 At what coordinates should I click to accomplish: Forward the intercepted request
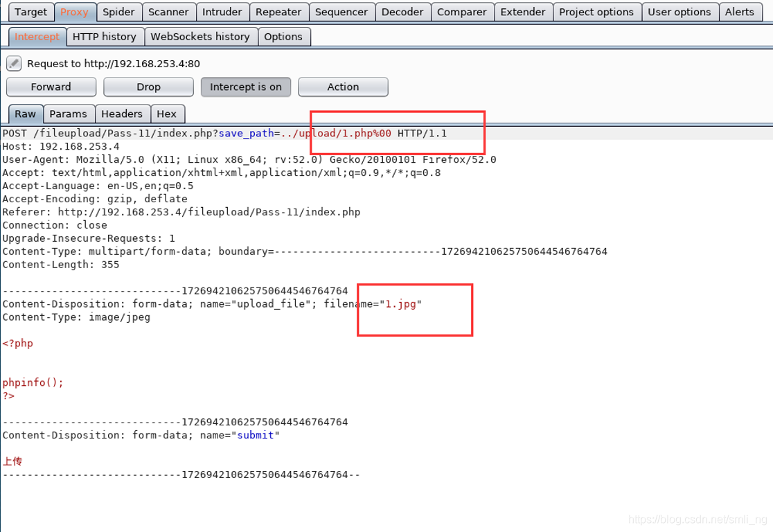click(x=51, y=87)
